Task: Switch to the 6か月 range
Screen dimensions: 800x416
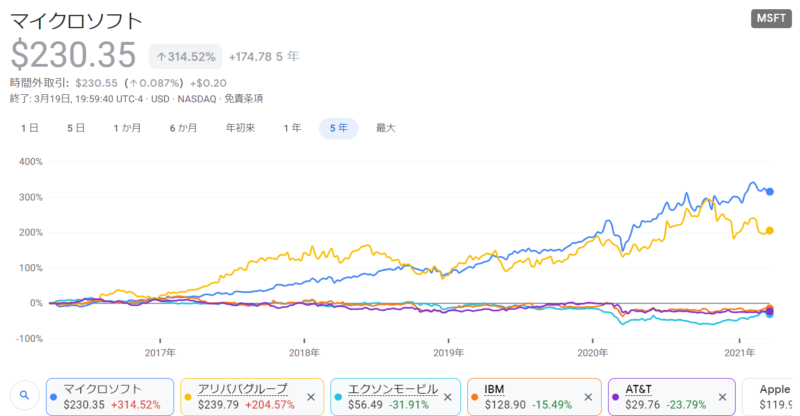Action: (x=183, y=128)
